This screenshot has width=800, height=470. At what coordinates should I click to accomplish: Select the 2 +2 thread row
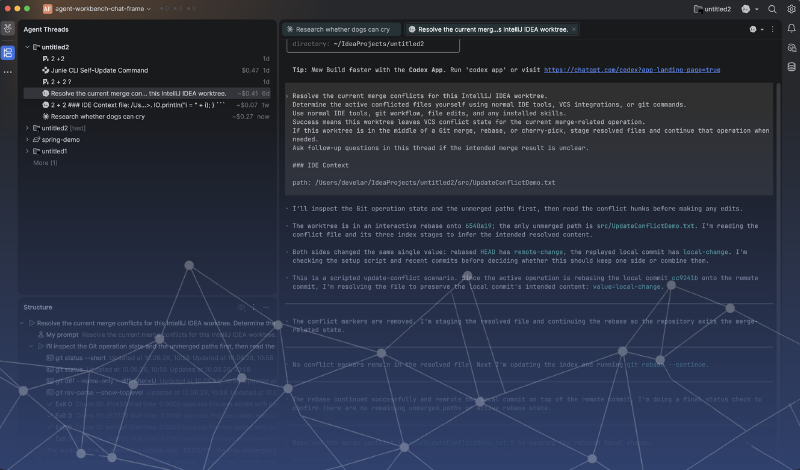pos(147,59)
